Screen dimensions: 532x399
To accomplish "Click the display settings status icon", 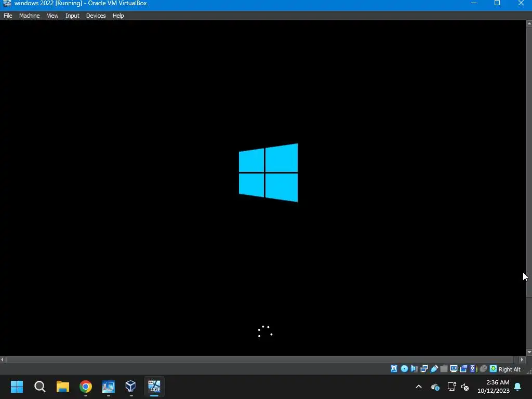I will coord(454,369).
